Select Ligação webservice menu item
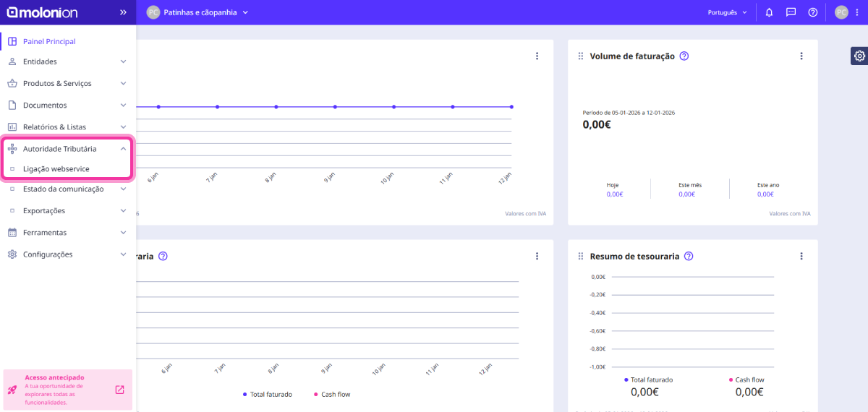 click(56, 168)
